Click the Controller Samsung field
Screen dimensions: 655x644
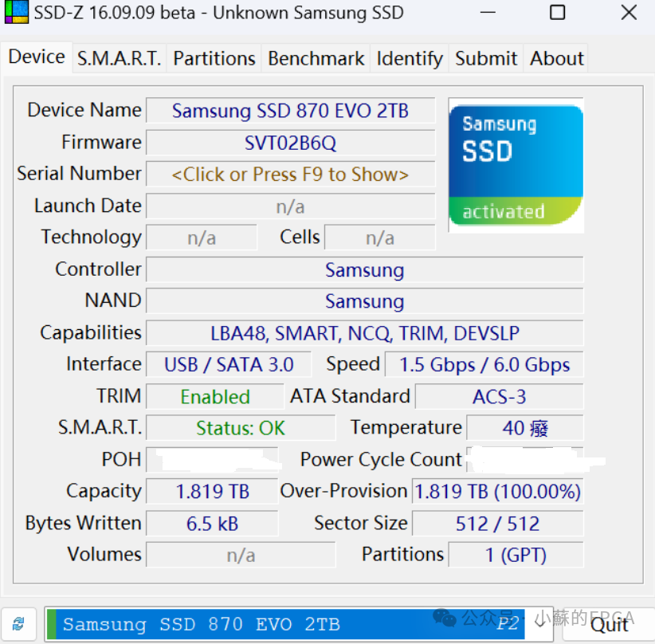(x=365, y=270)
